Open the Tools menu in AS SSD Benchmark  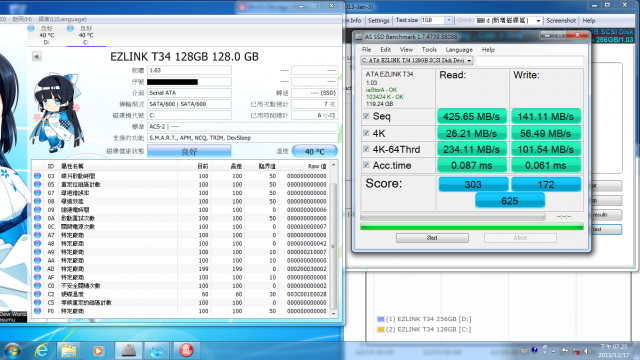click(x=429, y=49)
